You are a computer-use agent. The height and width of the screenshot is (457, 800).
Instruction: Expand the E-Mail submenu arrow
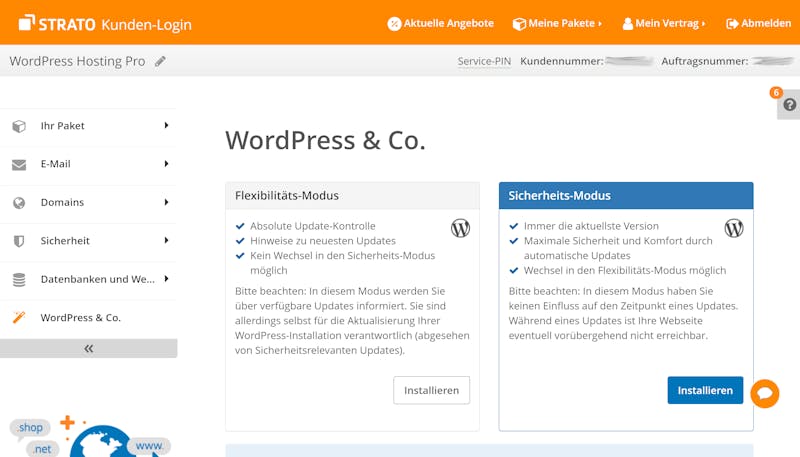coord(166,164)
